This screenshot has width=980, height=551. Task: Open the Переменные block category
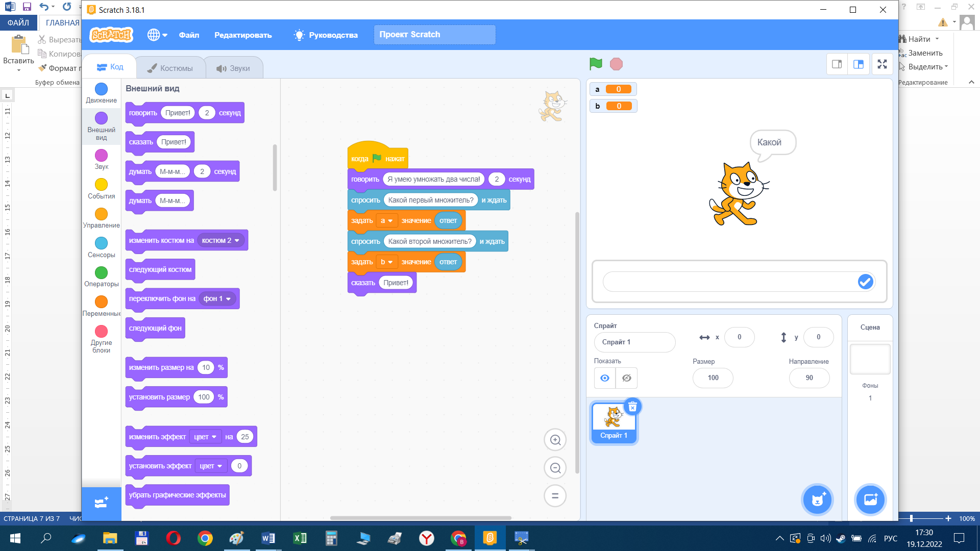pos(101,306)
